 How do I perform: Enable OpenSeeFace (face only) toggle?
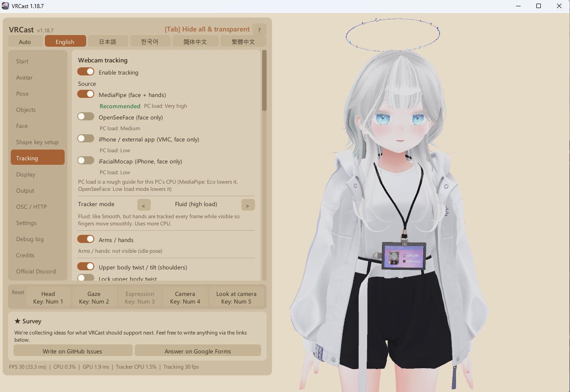[x=86, y=117]
